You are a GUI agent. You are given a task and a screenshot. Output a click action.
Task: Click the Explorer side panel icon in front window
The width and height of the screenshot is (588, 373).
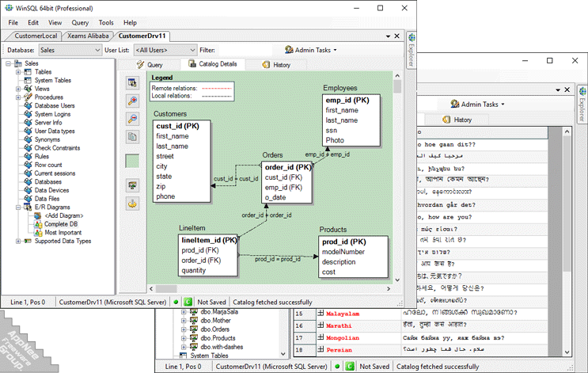pos(412,38)
